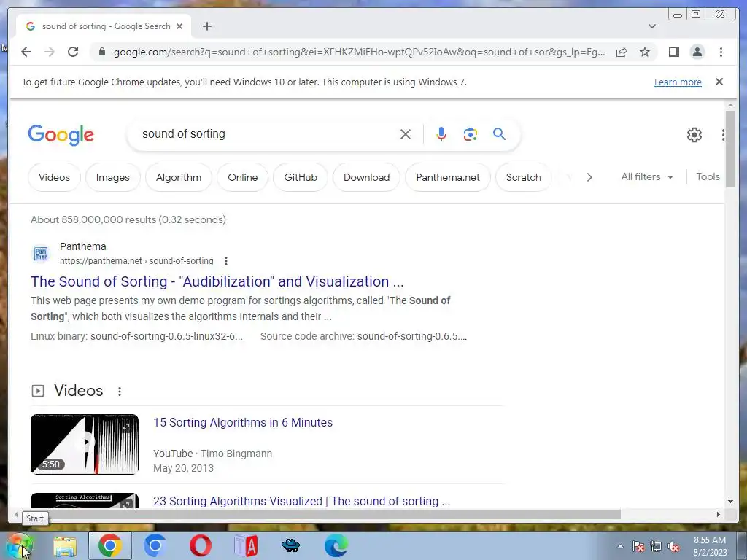The image size is (747, 560).
Task: Select the Panthema.net filter chip
Action: tap(448, 177)
